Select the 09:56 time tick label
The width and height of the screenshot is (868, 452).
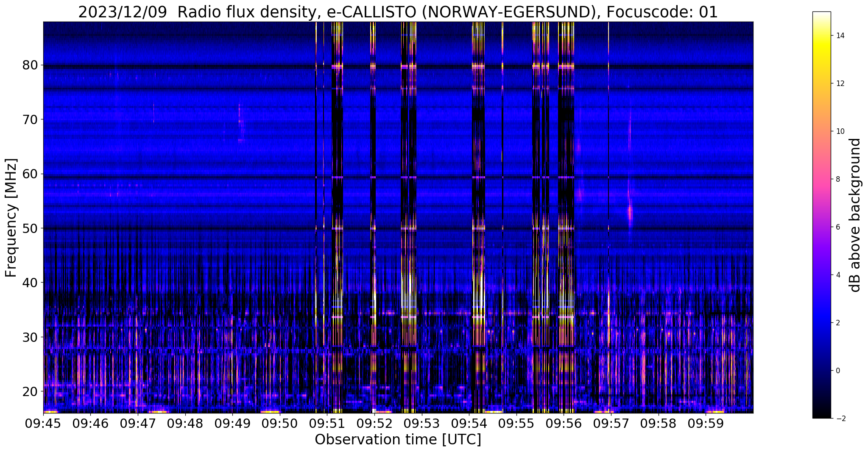(564, 423)
